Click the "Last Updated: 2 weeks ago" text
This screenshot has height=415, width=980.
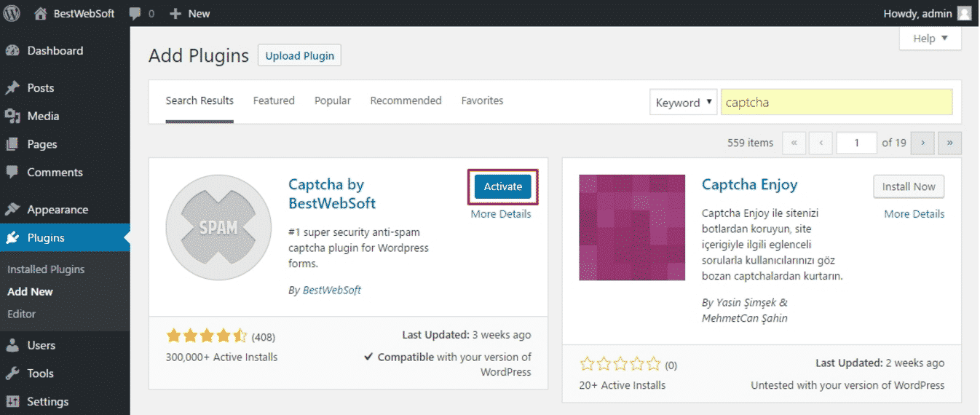click(880, 363)
